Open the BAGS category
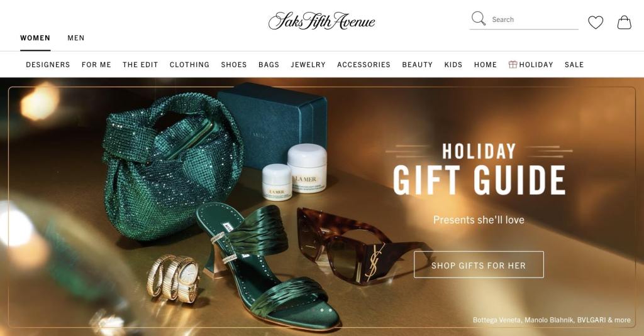Viewport: 644px width, 336px height. (269, 65)
